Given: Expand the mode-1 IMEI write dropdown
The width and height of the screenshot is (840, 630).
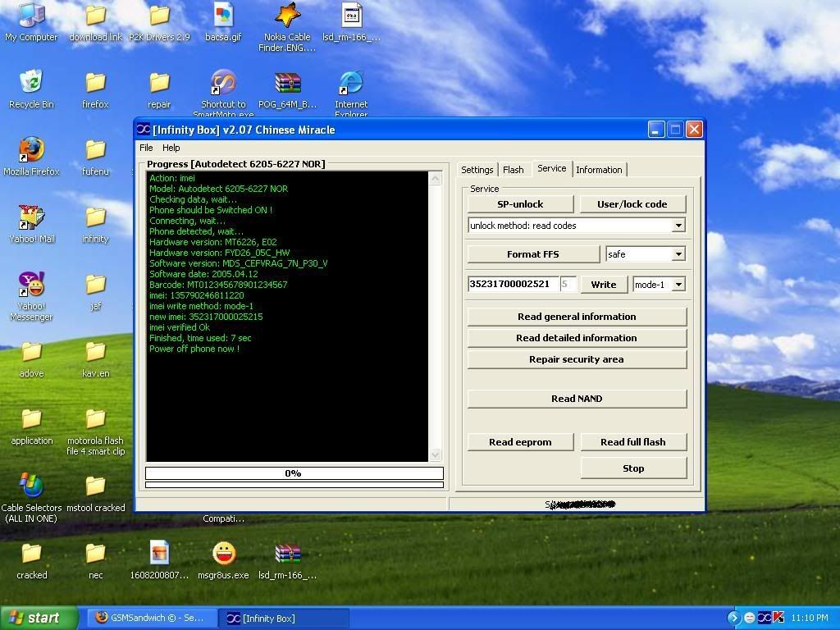Looking at the screenshot, I should [678, 285].
